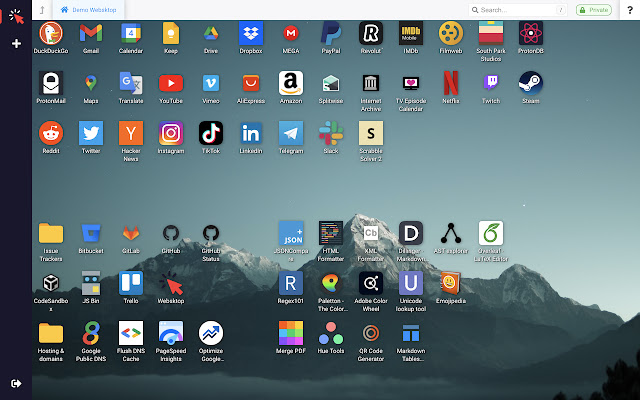The image size is (640, 400).
Task: Click the Private lock button
Action: tap(594, 10)
